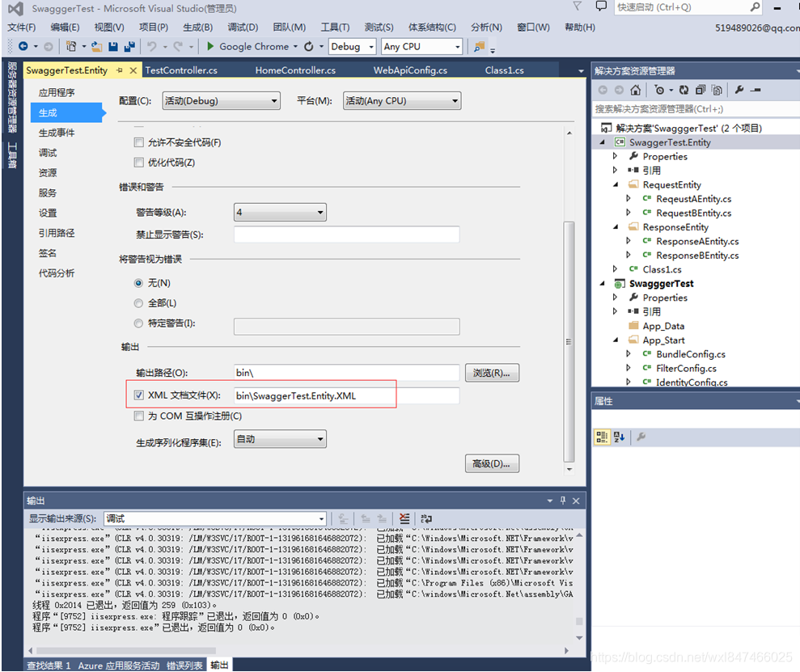Open the Generate serialization assembly dropdown
The height and width of the screenshot is (672, 800).
pyautogui.click(x=280, y=439)
